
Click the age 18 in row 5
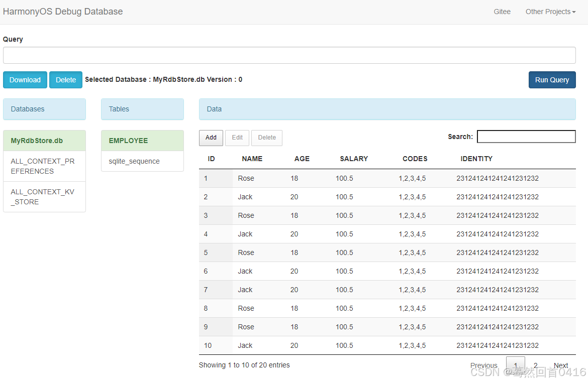click(x=295, y=253)
